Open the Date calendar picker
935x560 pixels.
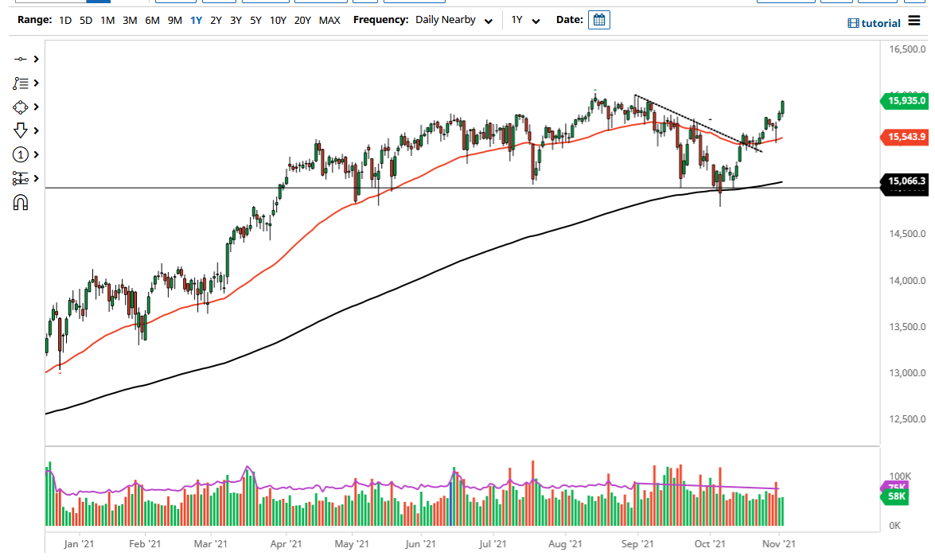[x=598, y=20]
